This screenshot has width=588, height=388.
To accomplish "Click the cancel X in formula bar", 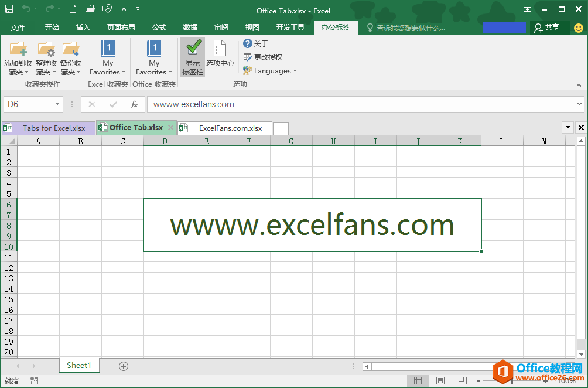I will (92, 104).
